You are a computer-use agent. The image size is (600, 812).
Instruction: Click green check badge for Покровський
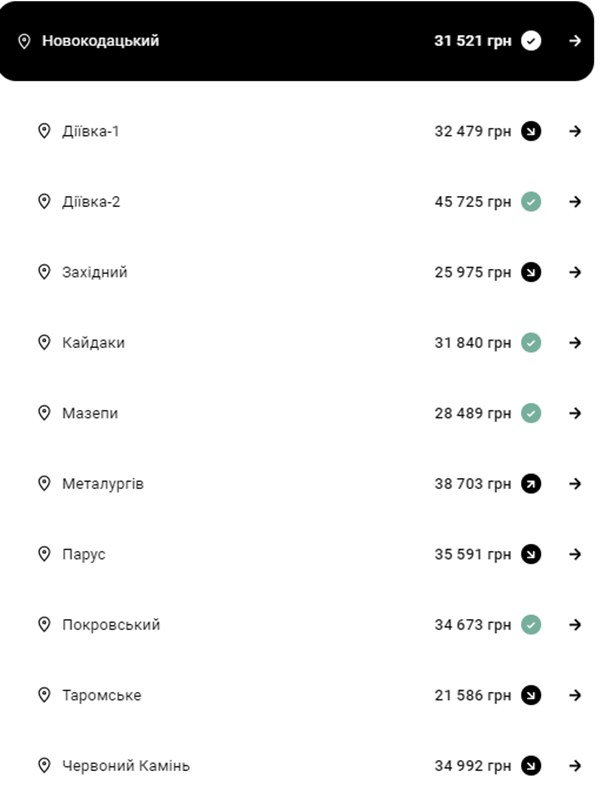click(x=531, y=625)
